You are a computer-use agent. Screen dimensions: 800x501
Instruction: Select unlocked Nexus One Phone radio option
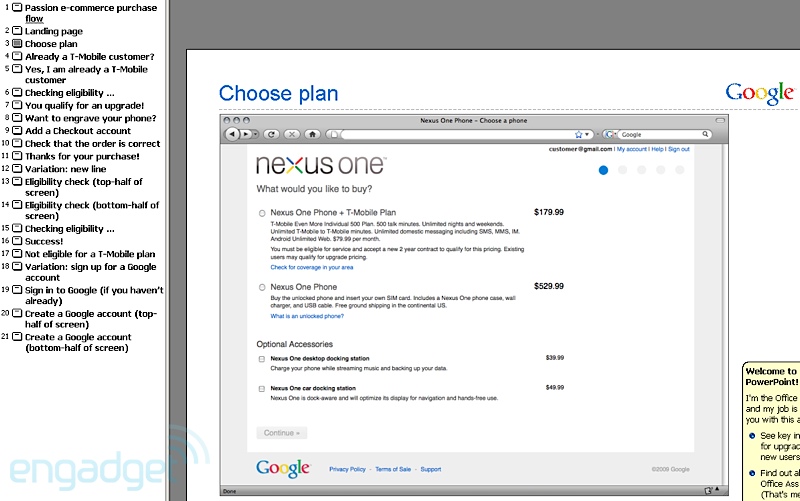pyautogui.click(x=262, y=287)
